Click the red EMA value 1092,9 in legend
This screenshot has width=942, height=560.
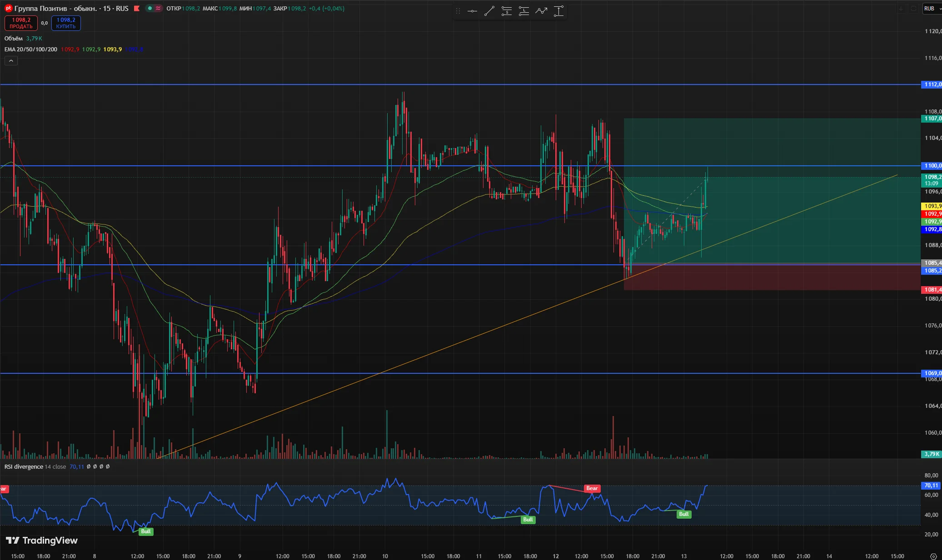click(x=70, y=50)
